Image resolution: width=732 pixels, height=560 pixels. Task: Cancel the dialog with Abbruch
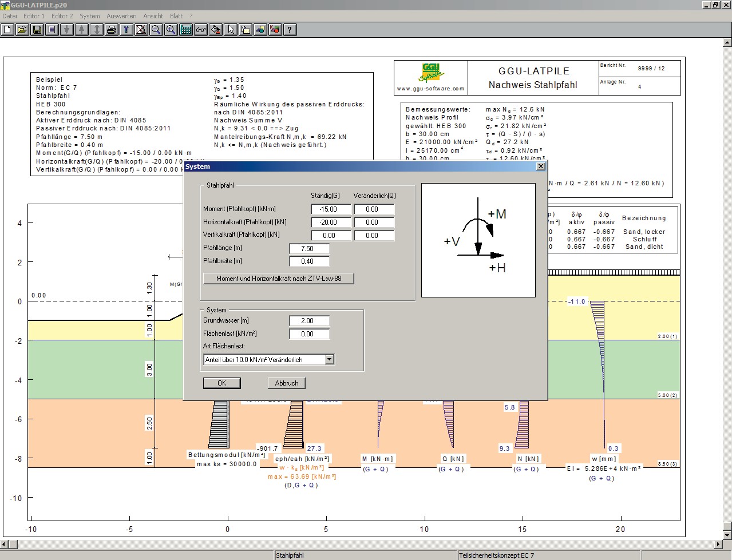coord(286,383)
